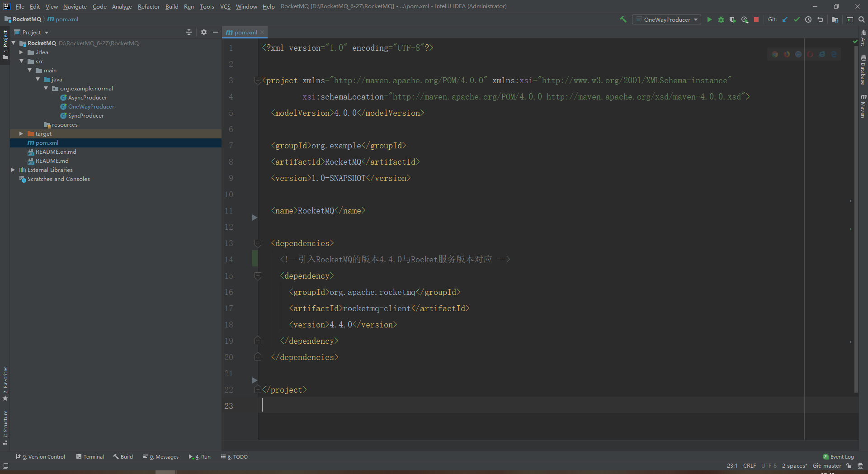Click Git: master branch widget
The width and height of the screenshot is (868, 474).
point(827,465)
